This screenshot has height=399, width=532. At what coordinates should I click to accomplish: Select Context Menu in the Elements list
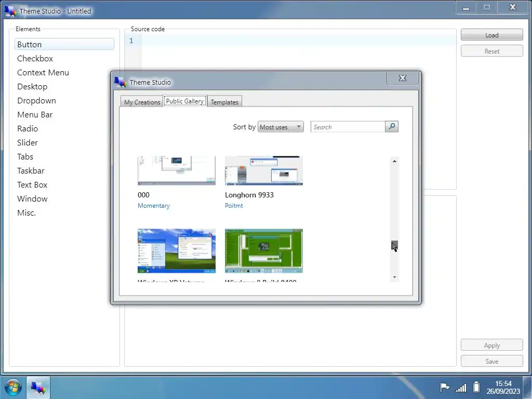pyautogui.click(x=64, y=73)
